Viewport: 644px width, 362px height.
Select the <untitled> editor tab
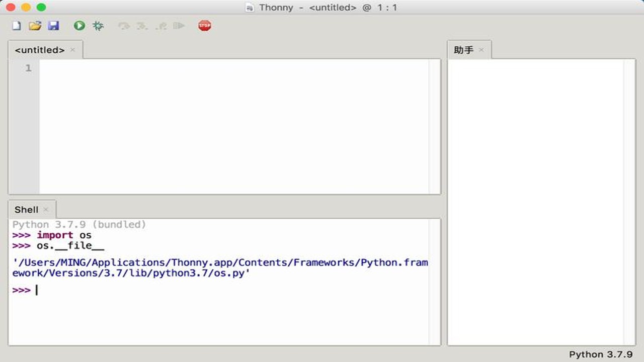40,50
